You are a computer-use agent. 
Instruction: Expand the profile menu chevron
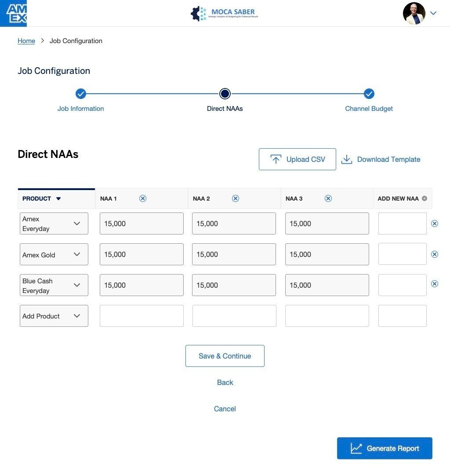click(433, 13)
